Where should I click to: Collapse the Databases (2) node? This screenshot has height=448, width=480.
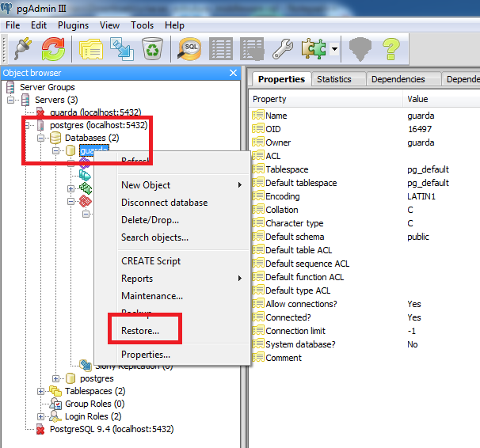[x=40, y=138]
